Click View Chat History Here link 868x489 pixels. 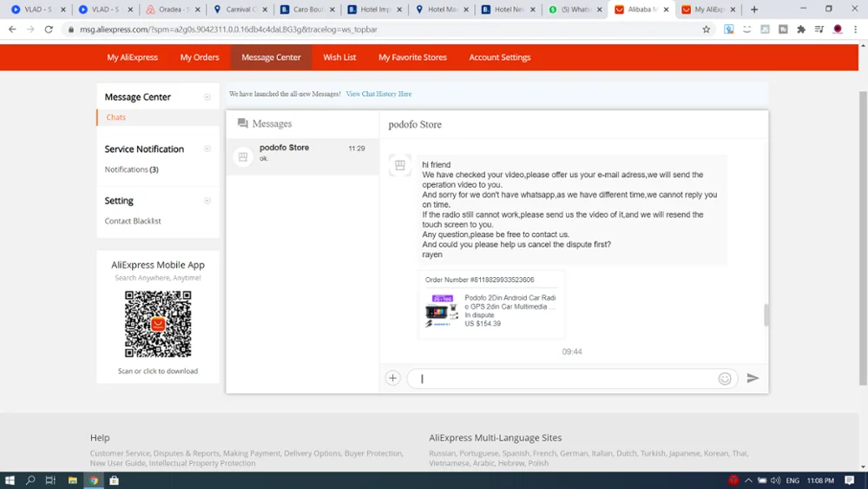coord(378,94)
